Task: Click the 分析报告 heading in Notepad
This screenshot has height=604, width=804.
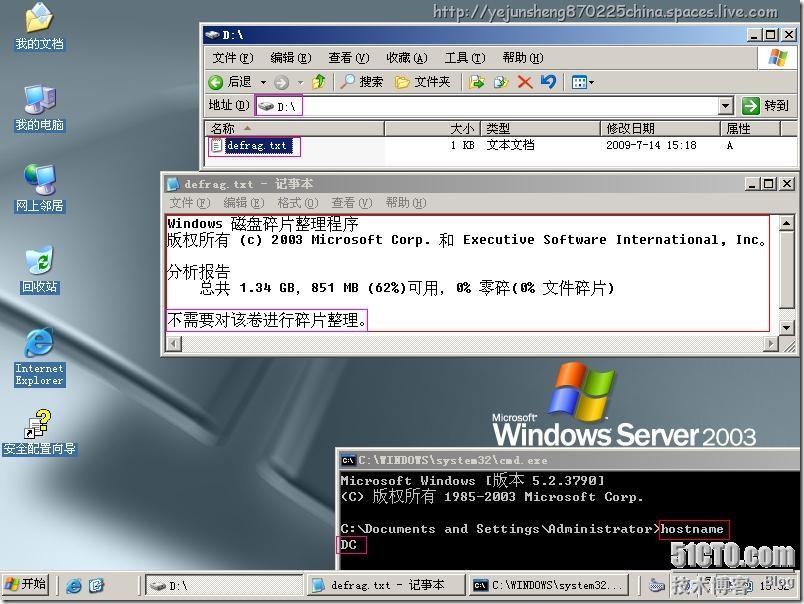Action: click(x=198, y=271)
